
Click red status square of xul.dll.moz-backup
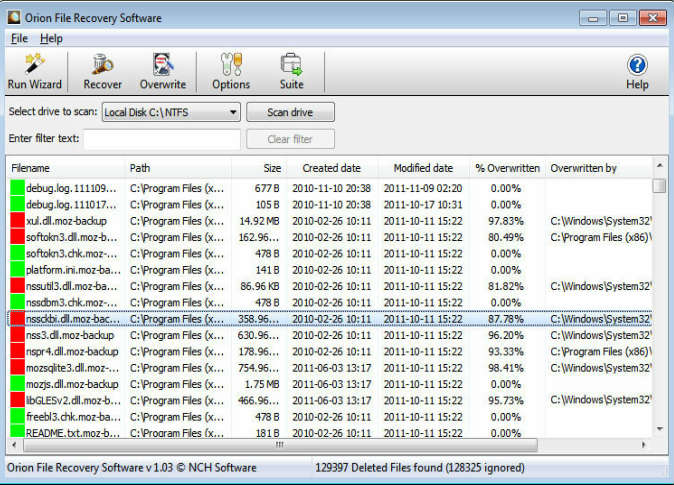pos(16,221)
